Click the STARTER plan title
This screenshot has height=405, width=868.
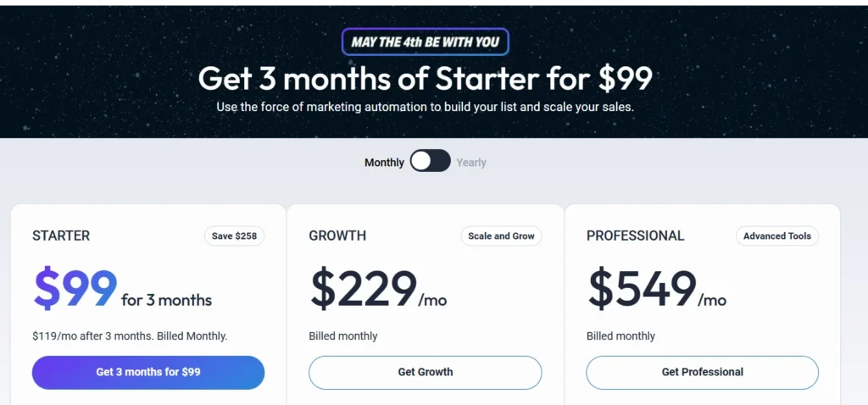pyautogui.click(x=61, y=236)
